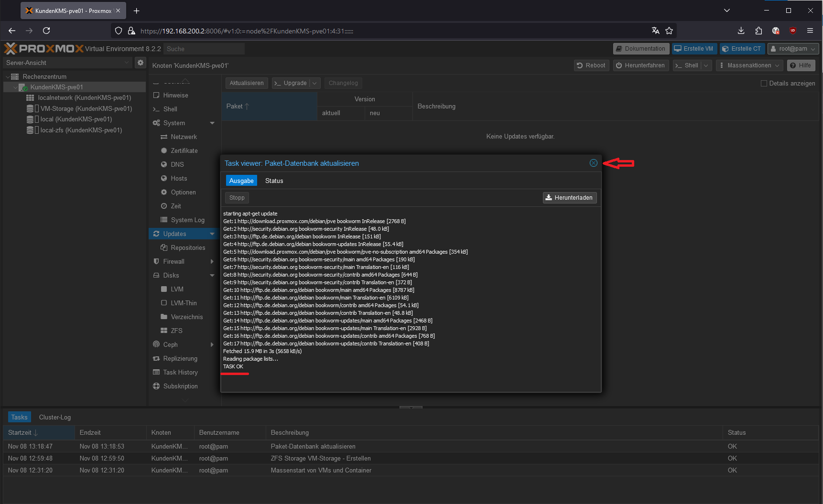Click the uBlock Origin shield icon
The height and width of the screenshot is (504, 823).
[x=792, y=31]
